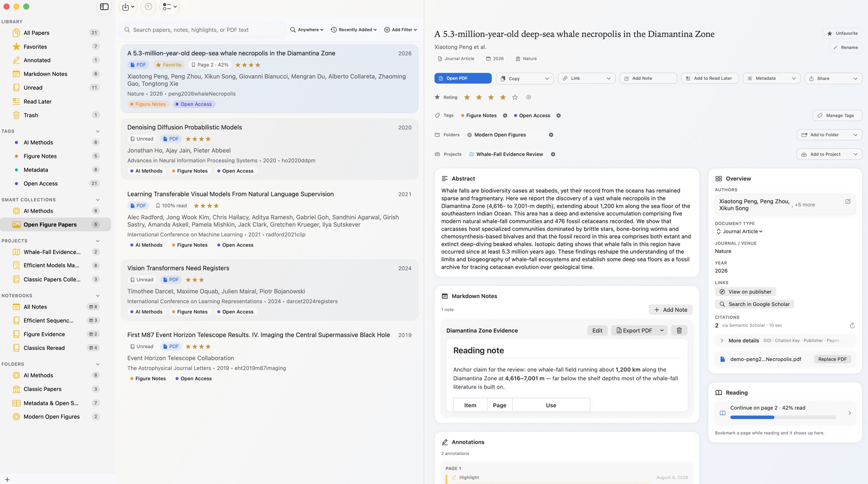Remove Whale-Fall Evidence Review project

point(553,154)
